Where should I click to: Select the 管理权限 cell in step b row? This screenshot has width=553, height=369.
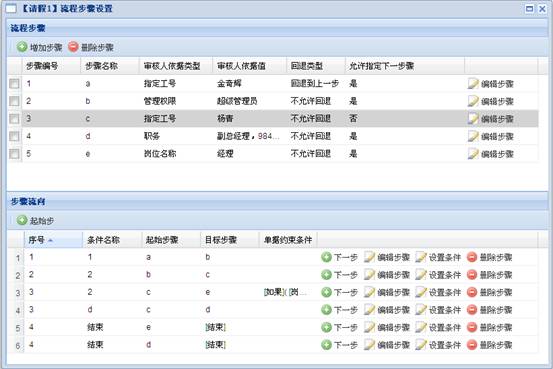point(160,101)
